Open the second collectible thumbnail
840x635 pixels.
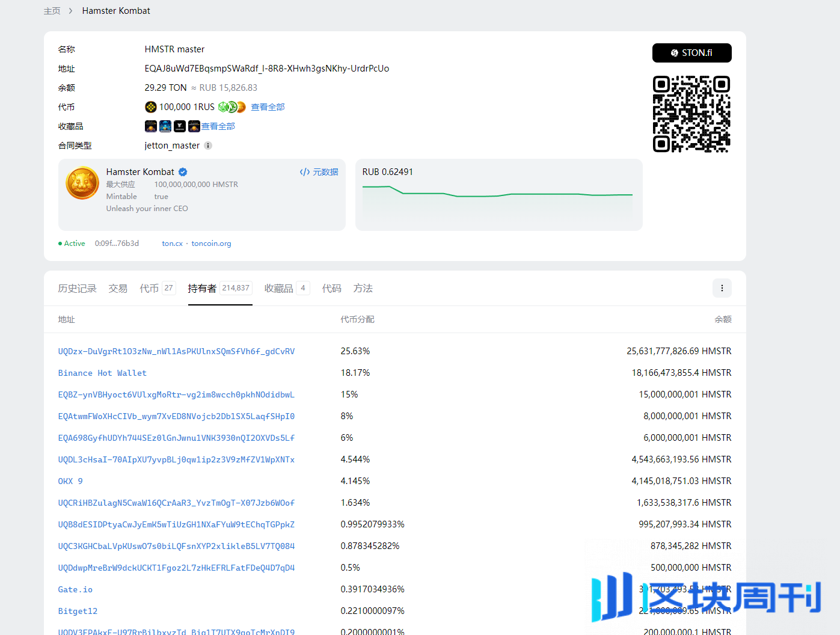(165, 126)
